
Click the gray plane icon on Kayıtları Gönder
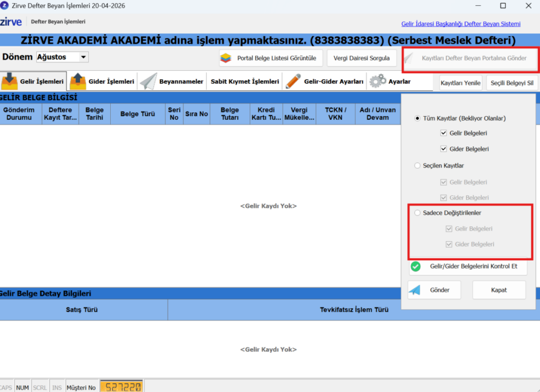409,58
